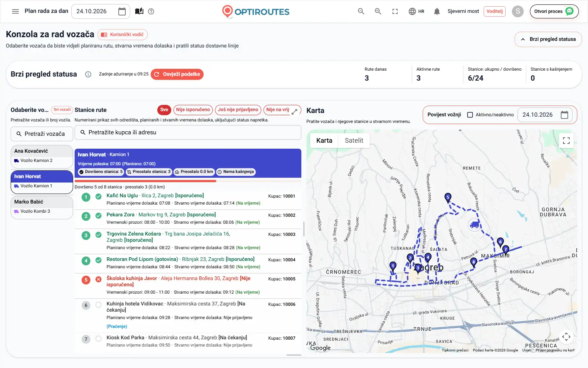Open notifications bell
Screen dimensions: 588x368
[x=437, y=11]
